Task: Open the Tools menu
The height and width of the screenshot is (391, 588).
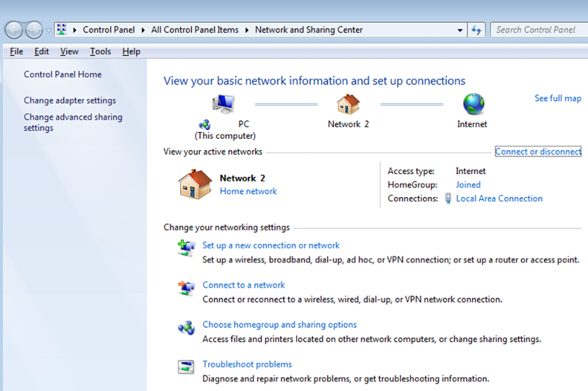Action: point(100,51)
